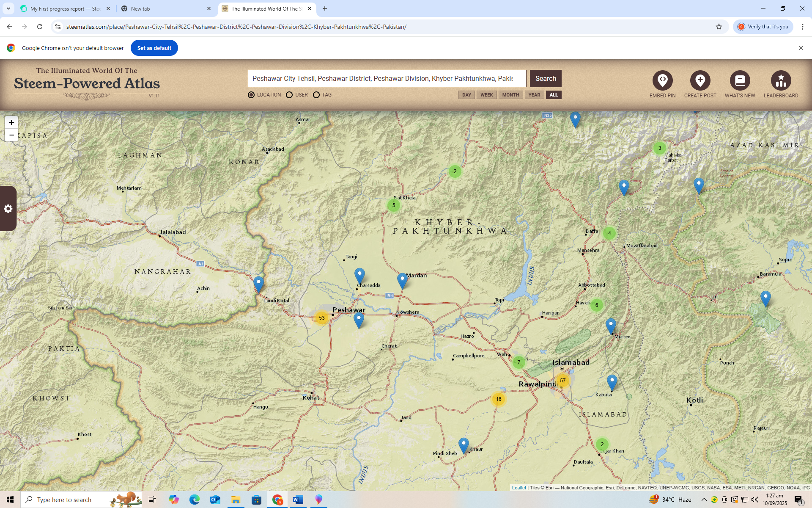Open What's New panel
This screenshot has width=812, height=508.
740,80
